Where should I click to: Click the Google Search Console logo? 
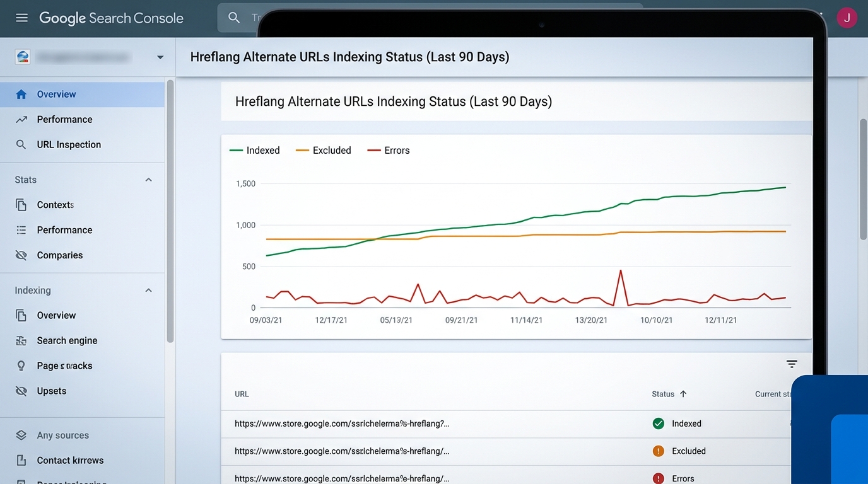112,18
